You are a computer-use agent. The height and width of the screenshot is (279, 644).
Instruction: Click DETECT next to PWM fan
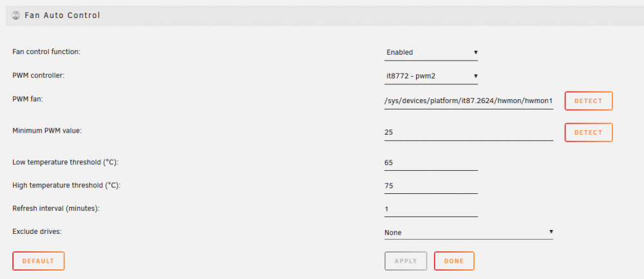click(x=589, y=101)
